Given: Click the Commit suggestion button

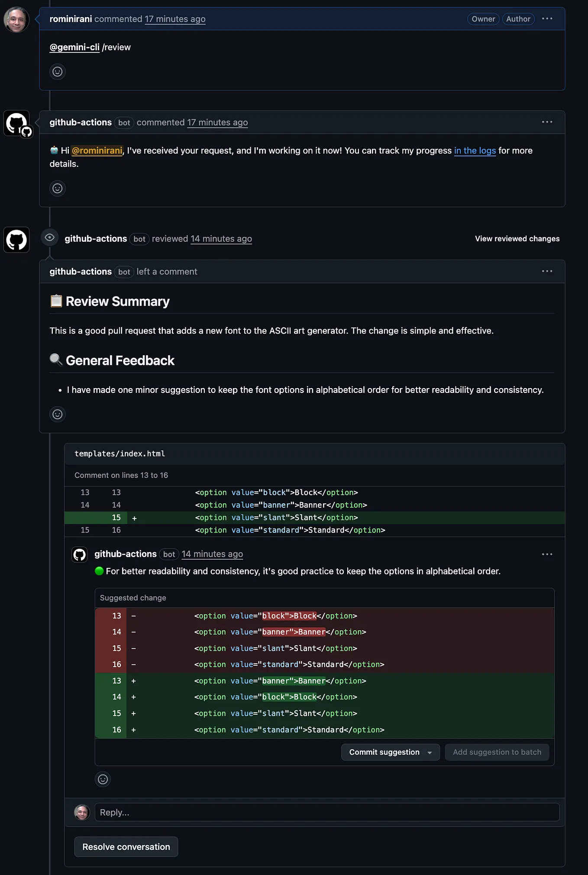Looking at the screenshot, I should [x=384, y=752].
